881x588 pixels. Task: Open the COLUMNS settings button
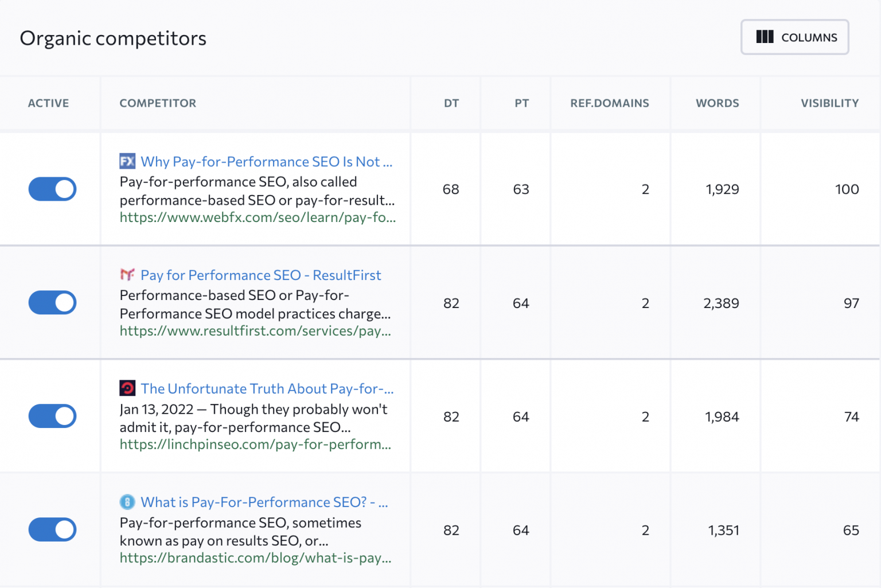794,37
